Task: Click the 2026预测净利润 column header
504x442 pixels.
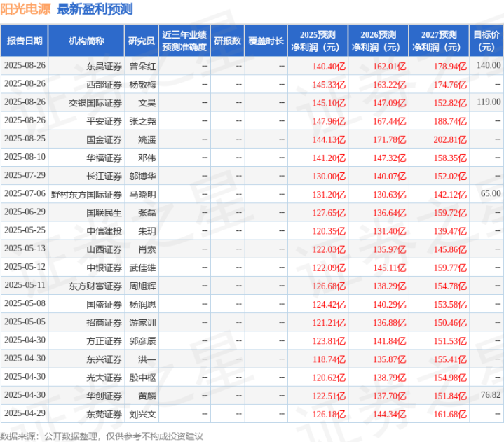Action: point(379,41)
